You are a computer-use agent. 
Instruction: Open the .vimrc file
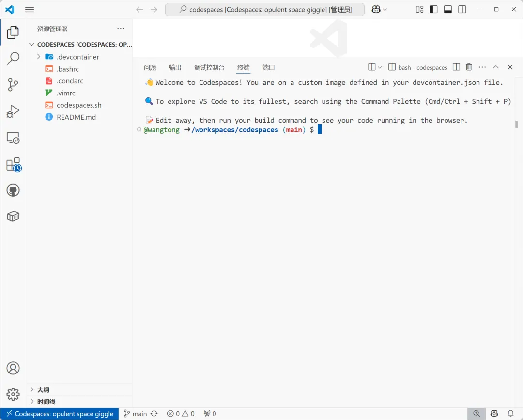click(x=79, y=93)
